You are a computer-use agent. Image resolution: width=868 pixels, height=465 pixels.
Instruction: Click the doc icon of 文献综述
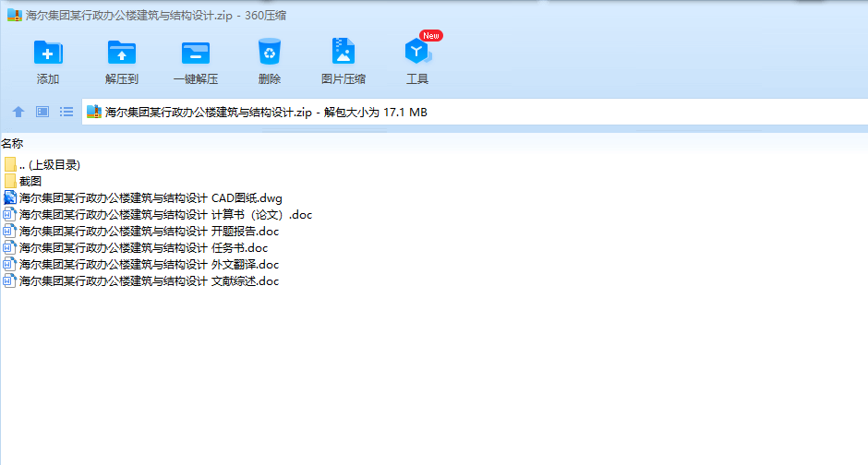tap(9, 280)
